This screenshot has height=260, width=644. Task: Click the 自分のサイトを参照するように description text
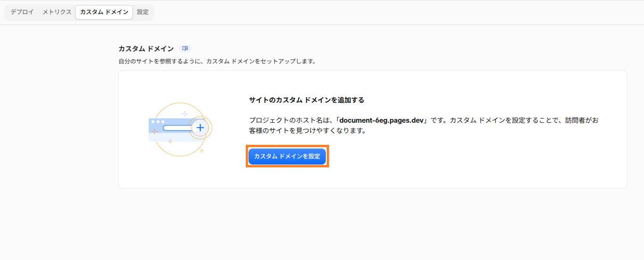tap(217, 62)
